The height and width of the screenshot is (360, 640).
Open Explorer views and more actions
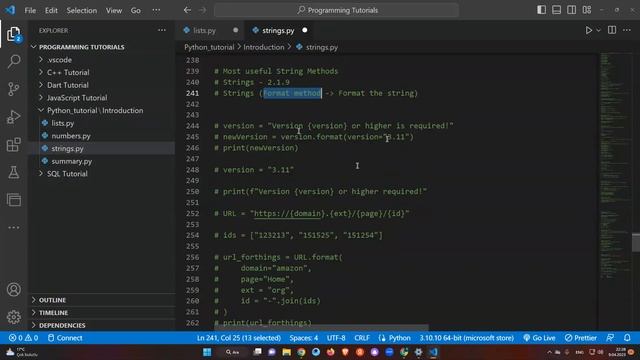pyautogui.click(x=162, y=30)
